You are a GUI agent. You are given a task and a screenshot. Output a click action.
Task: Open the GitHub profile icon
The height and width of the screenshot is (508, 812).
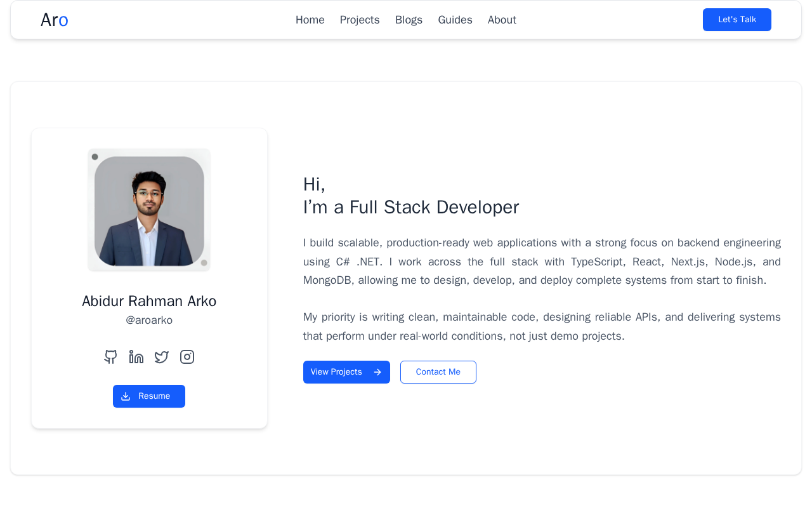[111, 357]
